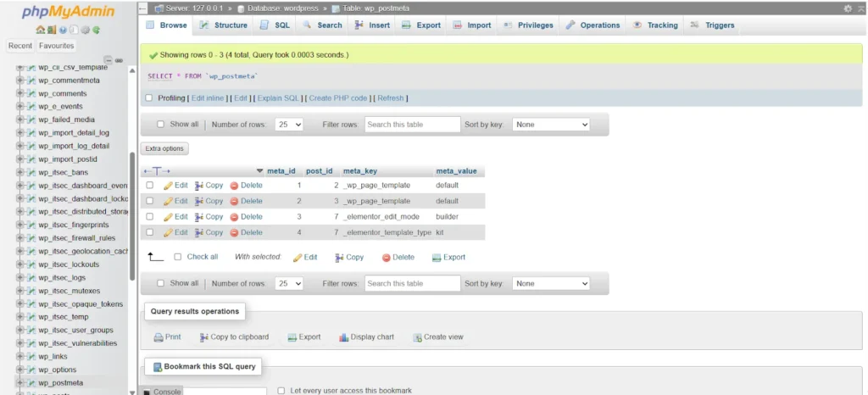868x395 pixels.
Task: Collapse header using the minus button near Server
Action: coord(143,8)
